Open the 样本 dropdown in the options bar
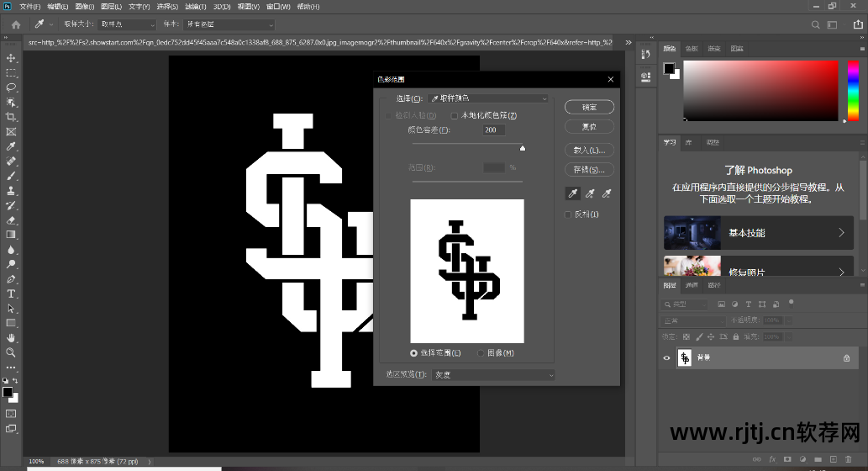The height and width of the screenshot is (471, 868). pos(229,24)
